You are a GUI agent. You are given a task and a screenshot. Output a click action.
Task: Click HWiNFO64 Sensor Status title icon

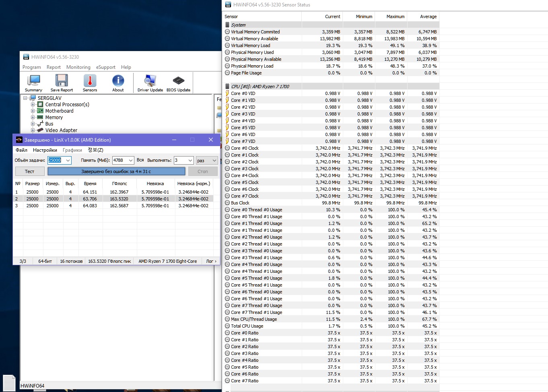228,5
